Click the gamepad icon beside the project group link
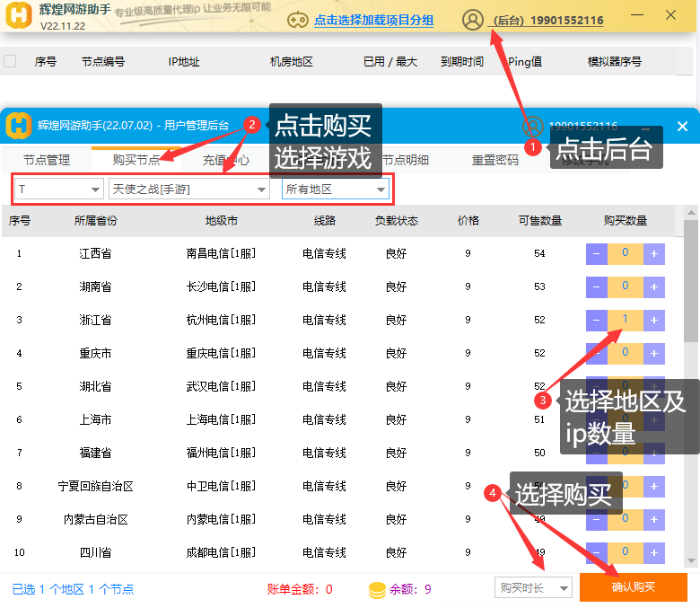 [x=297, y=20]
